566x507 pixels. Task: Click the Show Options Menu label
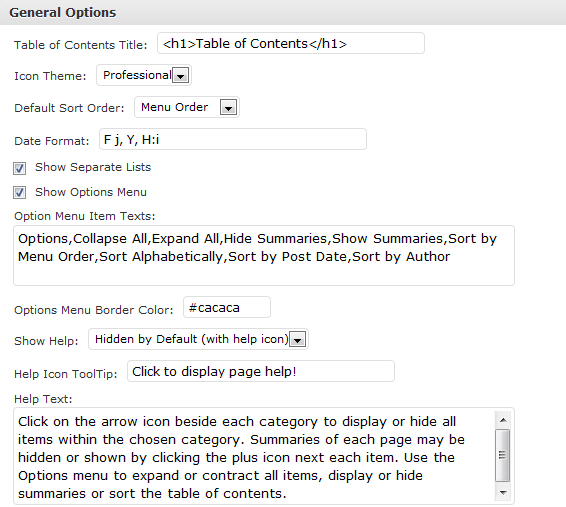pyautogui.click(x=91, y=192)
